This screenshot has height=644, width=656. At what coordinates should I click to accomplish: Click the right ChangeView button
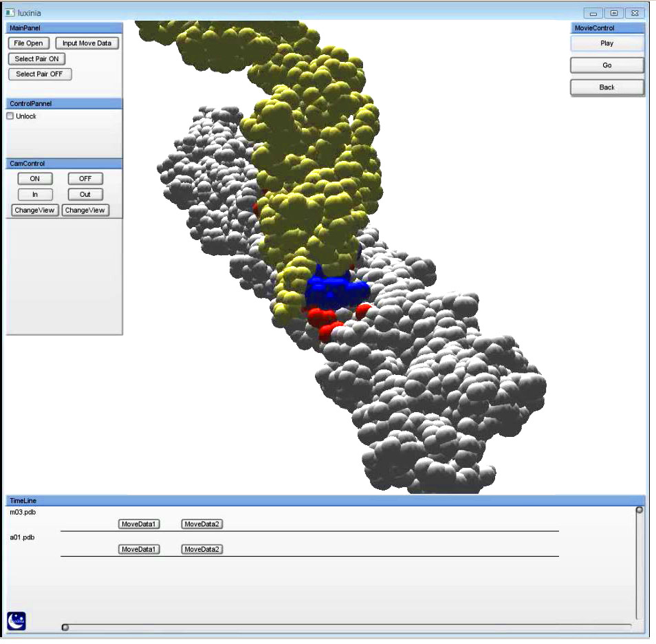pyautogui.click(x=86, y=211)
